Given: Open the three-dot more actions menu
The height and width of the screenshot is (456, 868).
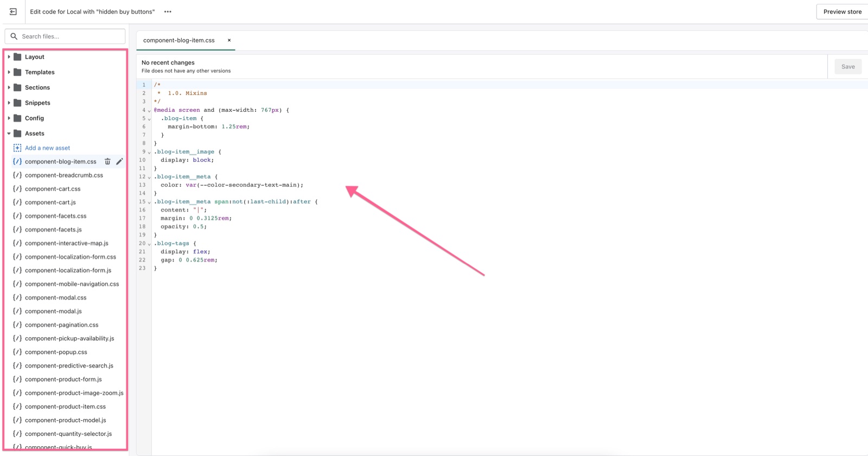Looking at the screenshot, I should (168, 11).
